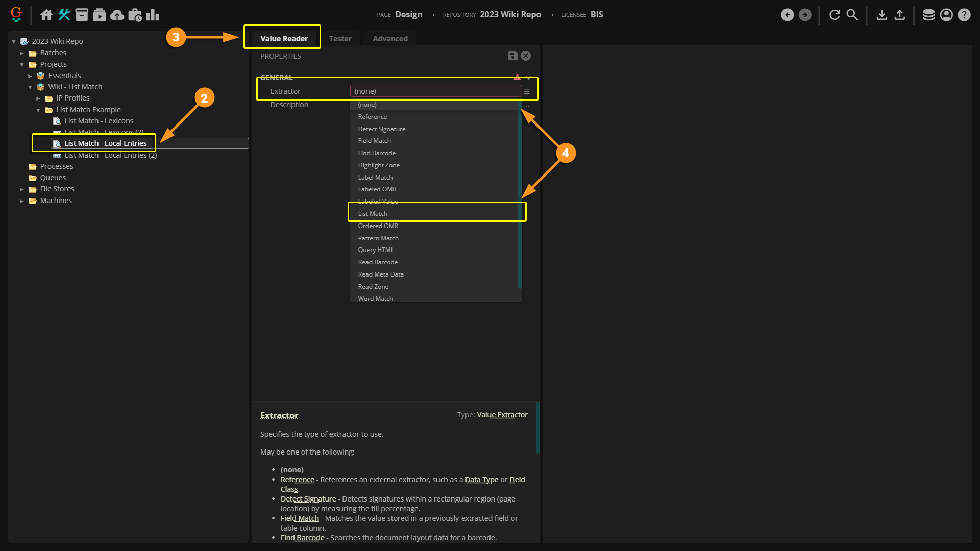
Task: Switch to the Tester tab
Action: pyautogui.click(x=340, y=39)
